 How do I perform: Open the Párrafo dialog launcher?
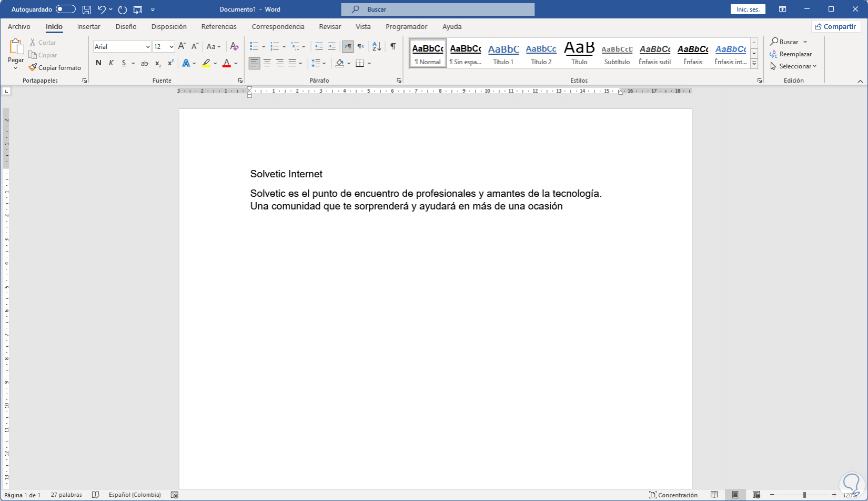(x=399, y=81)
